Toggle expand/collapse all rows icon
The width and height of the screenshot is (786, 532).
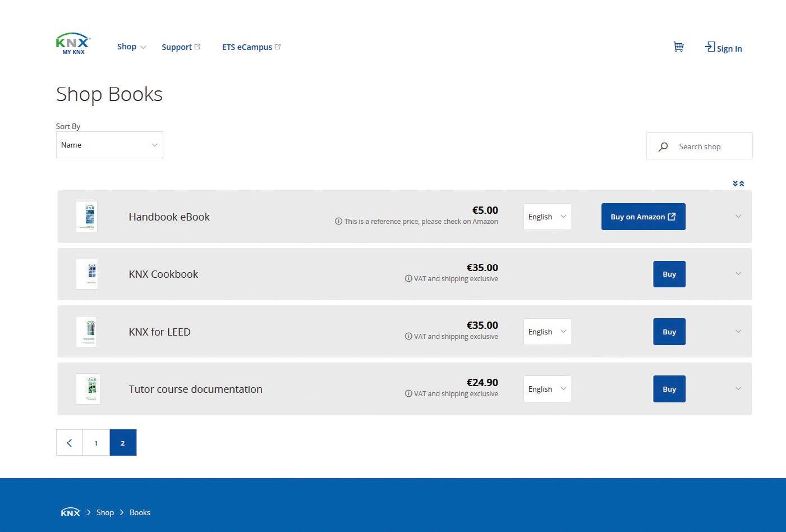point(738,184)
